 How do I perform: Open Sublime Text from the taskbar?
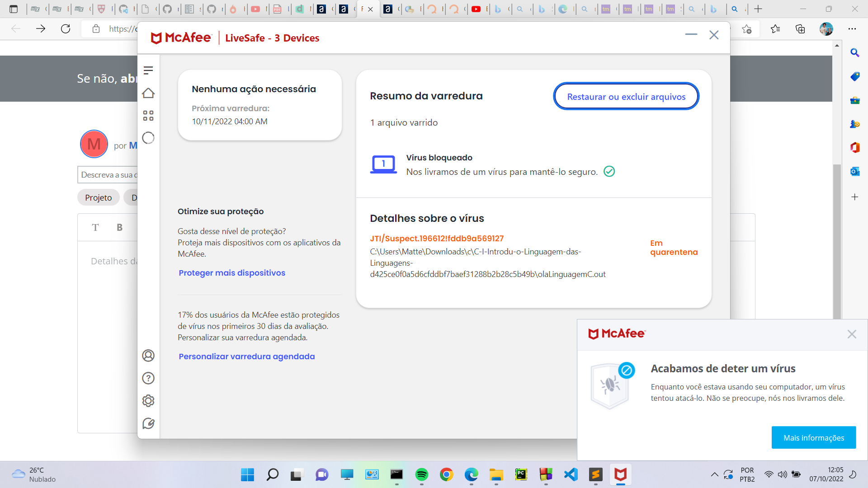595,474
